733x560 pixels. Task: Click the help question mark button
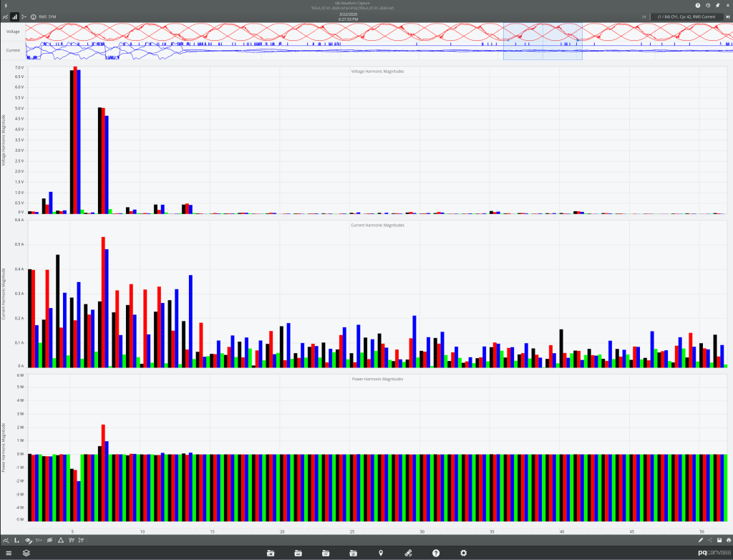(435, 553)
